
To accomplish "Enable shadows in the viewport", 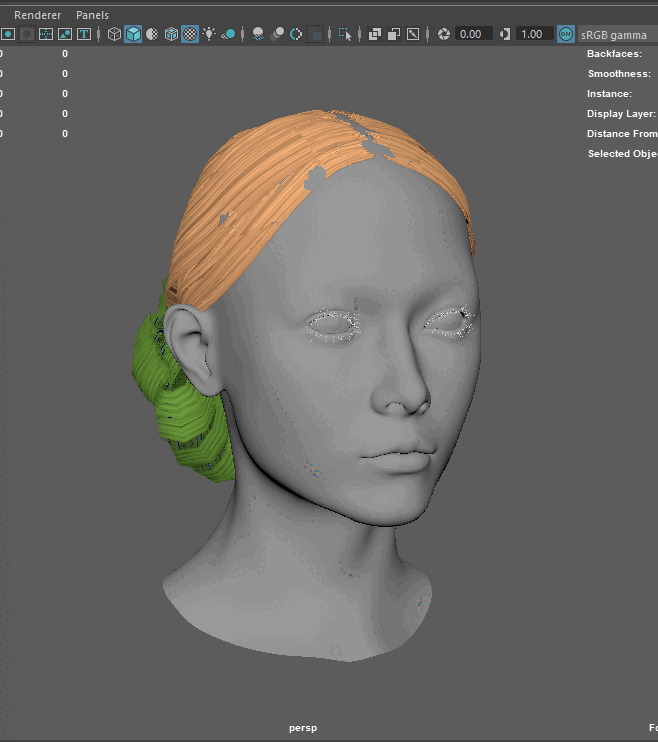I will [229, 34].
